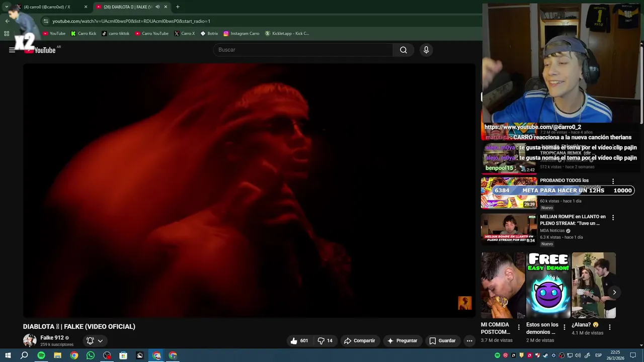644x362 pixels.
Task: Open the Carro X bookmark
Action: (185, 34)
